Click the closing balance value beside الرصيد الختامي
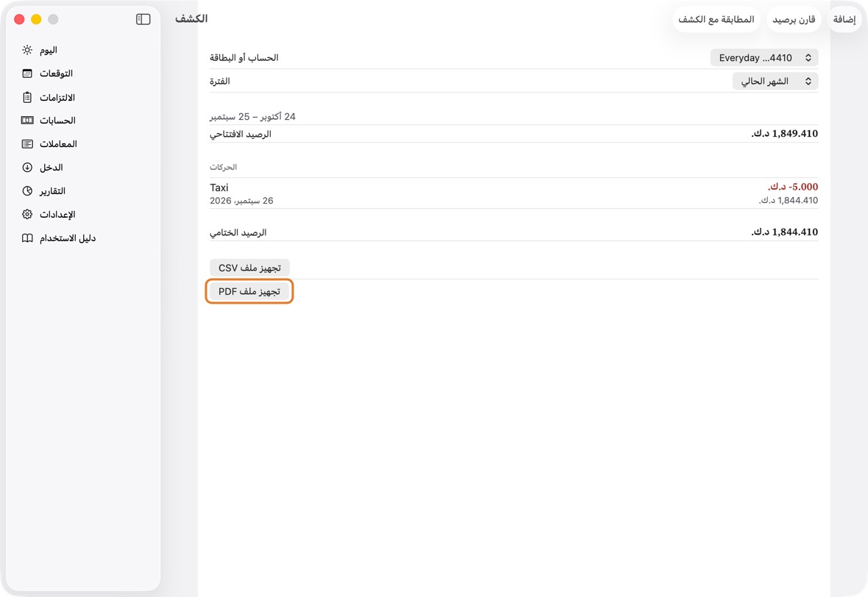 tap(784, 232)
